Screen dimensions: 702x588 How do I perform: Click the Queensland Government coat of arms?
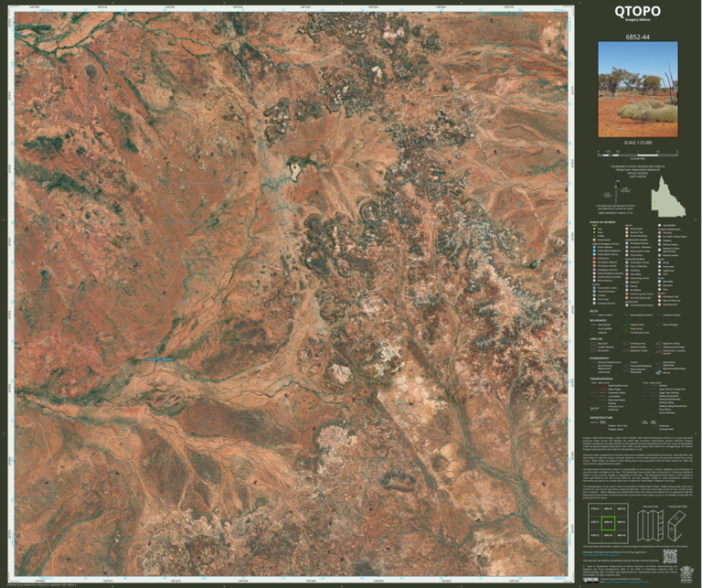point(686,574)
